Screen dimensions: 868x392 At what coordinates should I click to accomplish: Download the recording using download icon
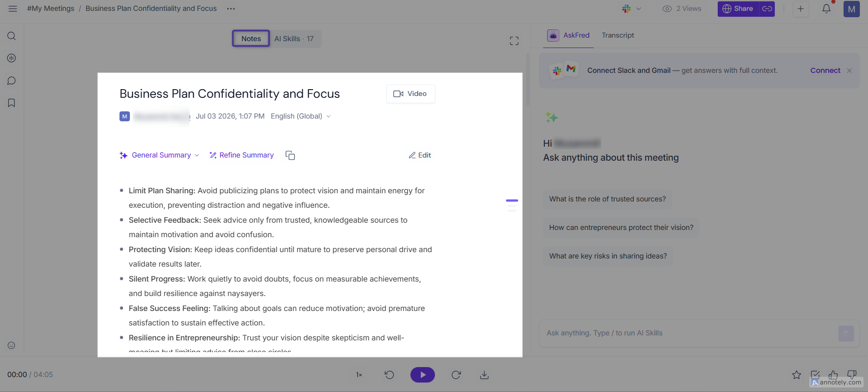pos(484,375)
